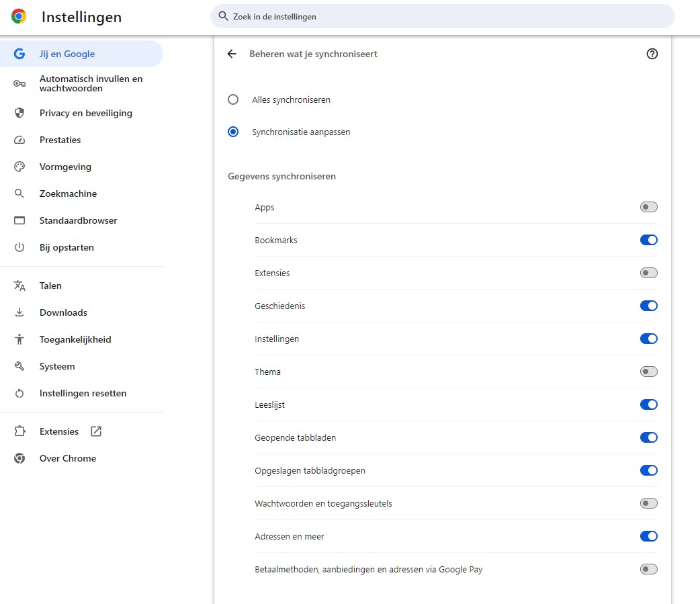This screenshot has height=604, width=700.
Task: Click the shield icon for Privacy en beveiliging
Action: pos(19,113)
